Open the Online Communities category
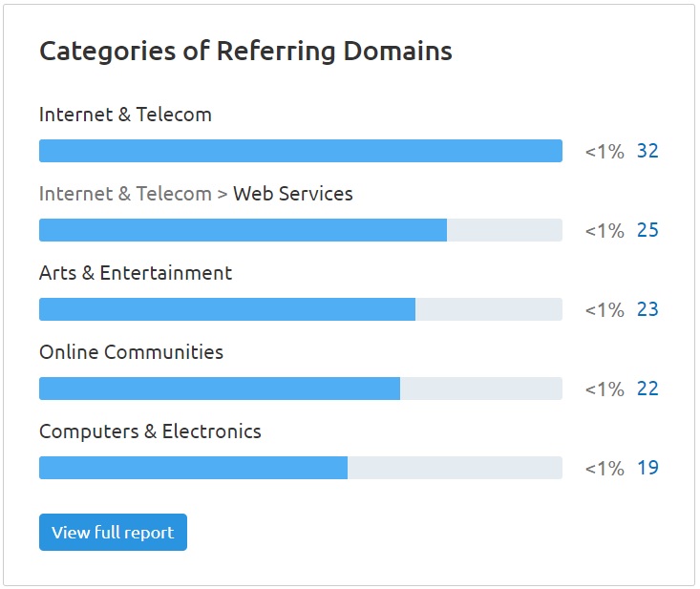The height and width of the screenshot is (589, 700). coord(131,352)
